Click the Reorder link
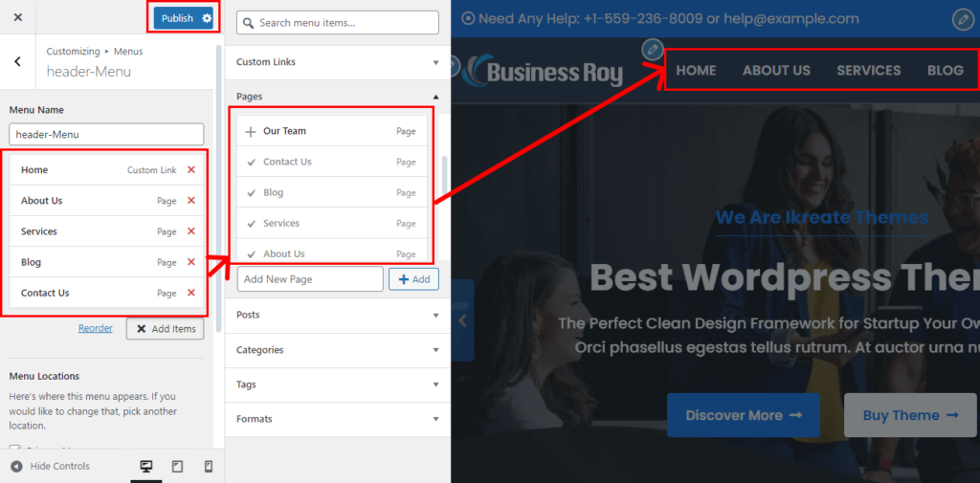Screen dimensions: 980x483 pyautogui.click(x=96, y=328)
